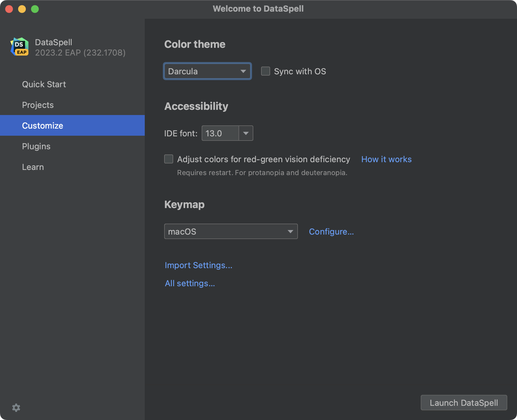The image size is (517, 420).
Task: Click the dropdown arrow on the IDE font selector
Action: coord(246,133)
